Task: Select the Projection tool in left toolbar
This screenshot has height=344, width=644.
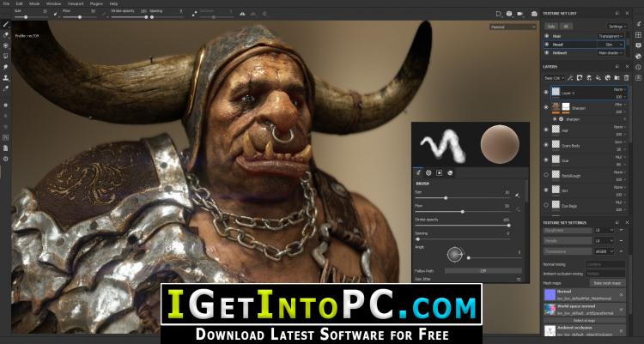Action: click(6, 45)
